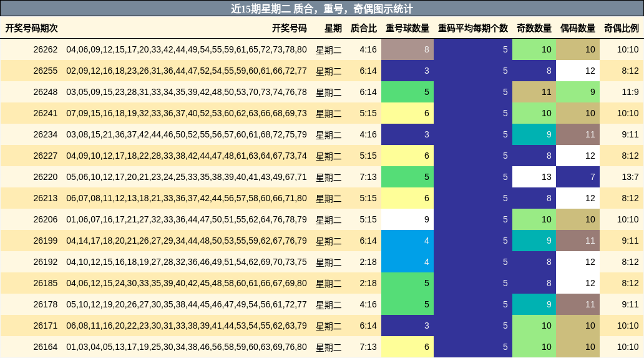Select issue number 26255

pos(46,71)
